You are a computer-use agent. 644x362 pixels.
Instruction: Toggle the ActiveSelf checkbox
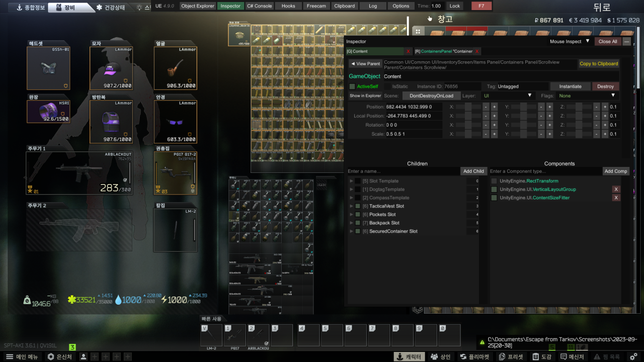(352, 86)
